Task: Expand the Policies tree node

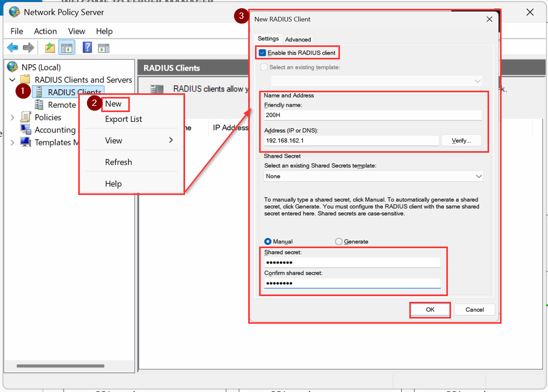Action: click(x=12, y=117)
